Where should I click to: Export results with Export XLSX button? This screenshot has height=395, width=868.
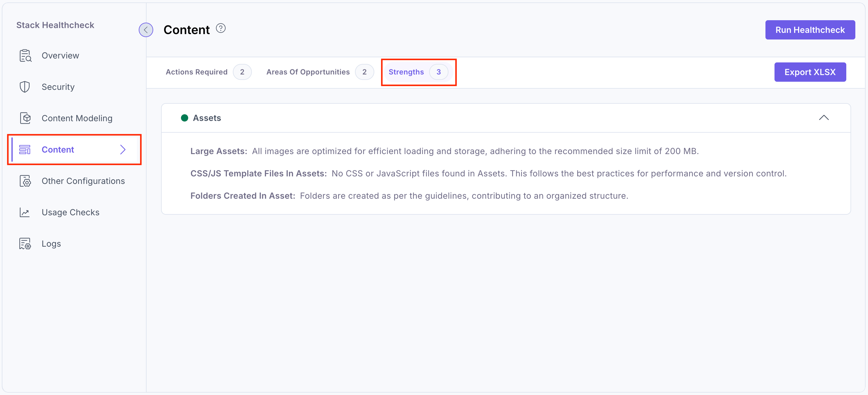pos(810,72)
